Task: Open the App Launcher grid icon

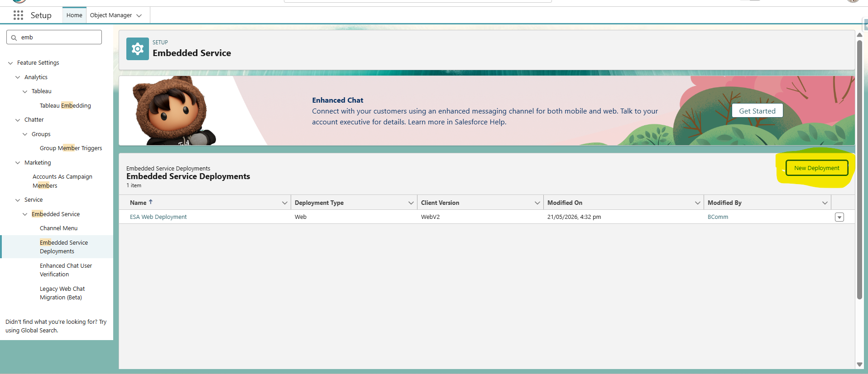Action: click(18, 15)
